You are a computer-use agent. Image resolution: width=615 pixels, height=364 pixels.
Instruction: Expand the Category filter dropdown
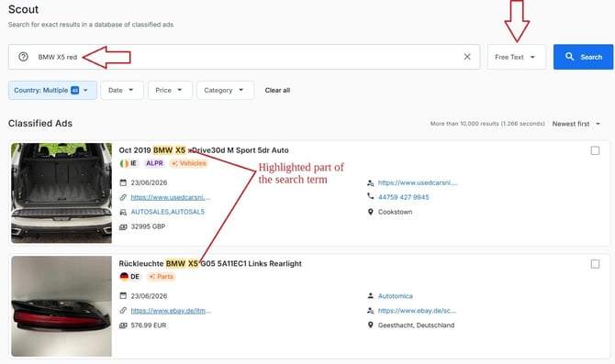click(225, 90)
